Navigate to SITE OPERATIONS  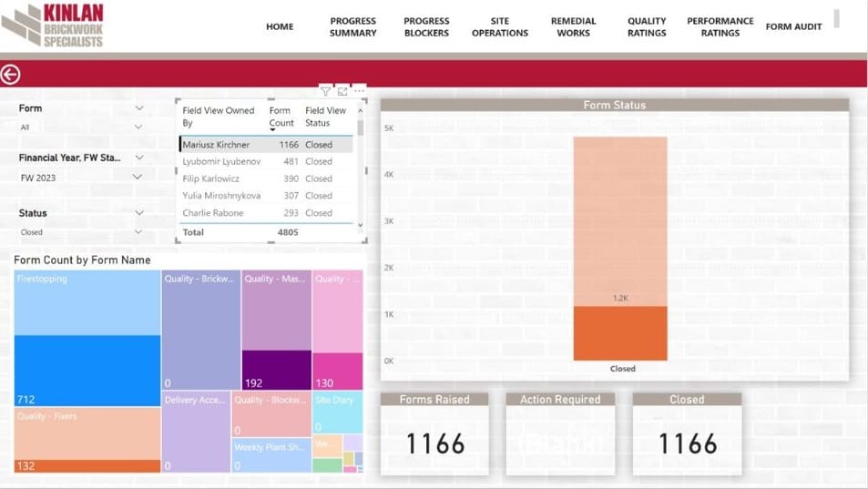[x=500, y=26]
